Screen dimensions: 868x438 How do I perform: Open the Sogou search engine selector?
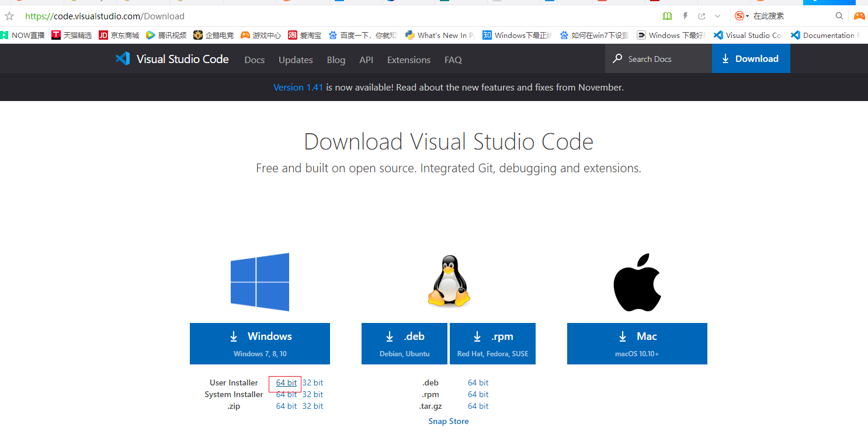coord(742,16)
